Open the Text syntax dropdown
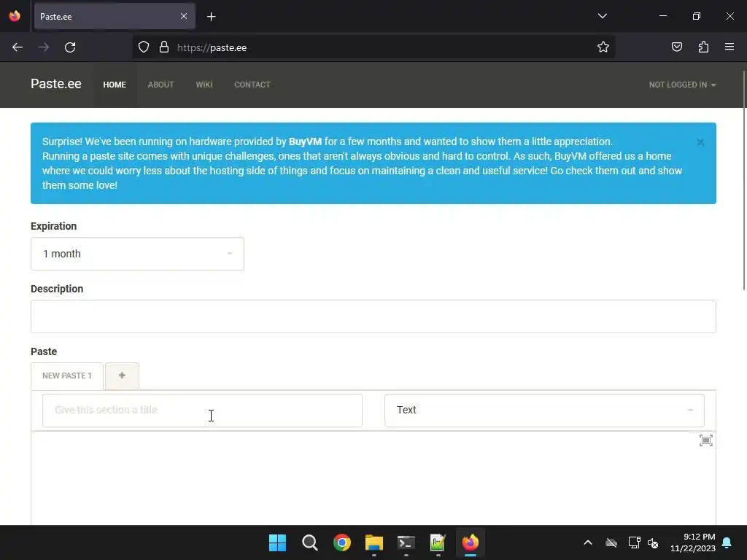This screenshot has height=560, width=747. [x=544, y=411]
